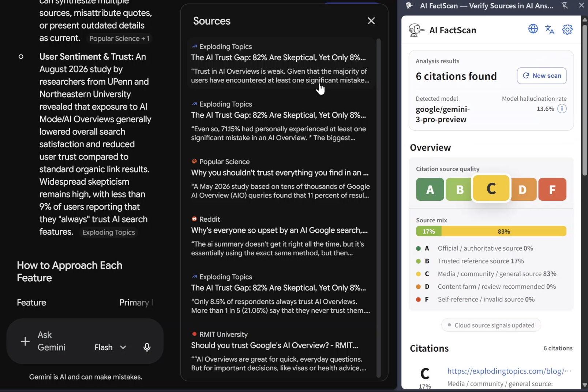
Task: Click the FactScan panel scroll-down arrow
Action: coord(585,385)
